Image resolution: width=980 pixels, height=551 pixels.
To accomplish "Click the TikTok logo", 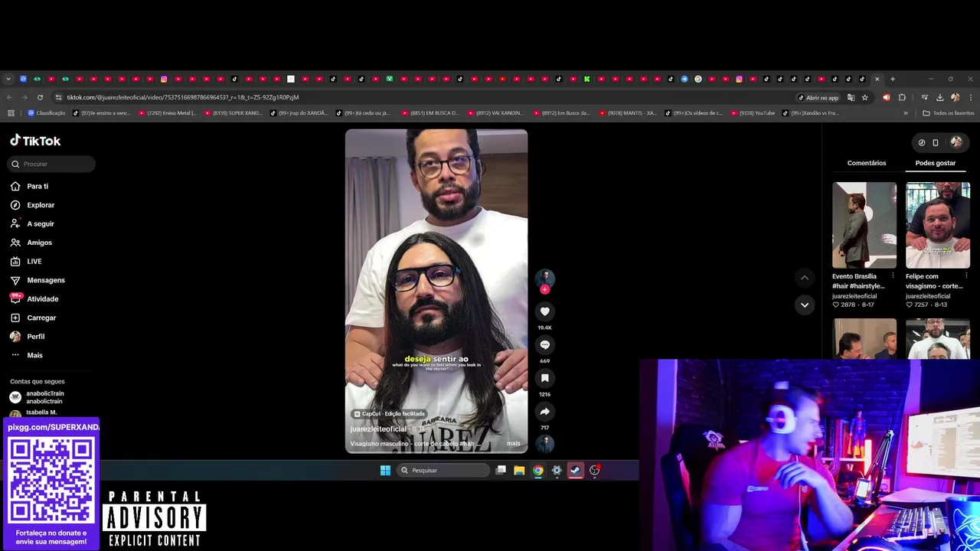I will (35, 141).
